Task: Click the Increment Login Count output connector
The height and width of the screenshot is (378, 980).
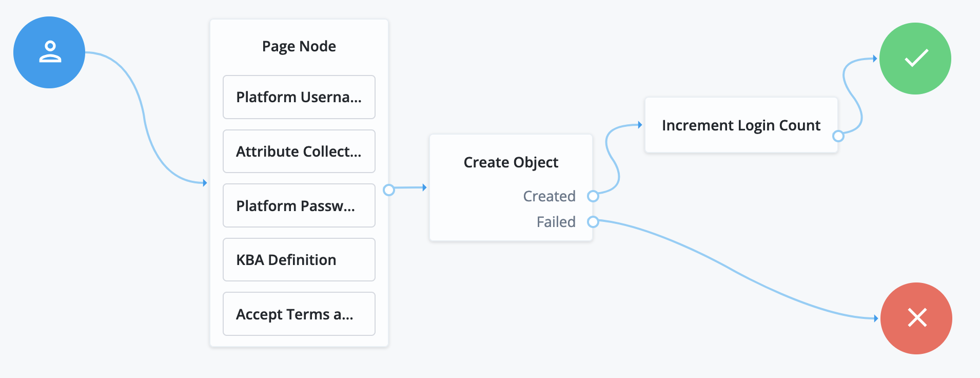Action: (838, 136)
